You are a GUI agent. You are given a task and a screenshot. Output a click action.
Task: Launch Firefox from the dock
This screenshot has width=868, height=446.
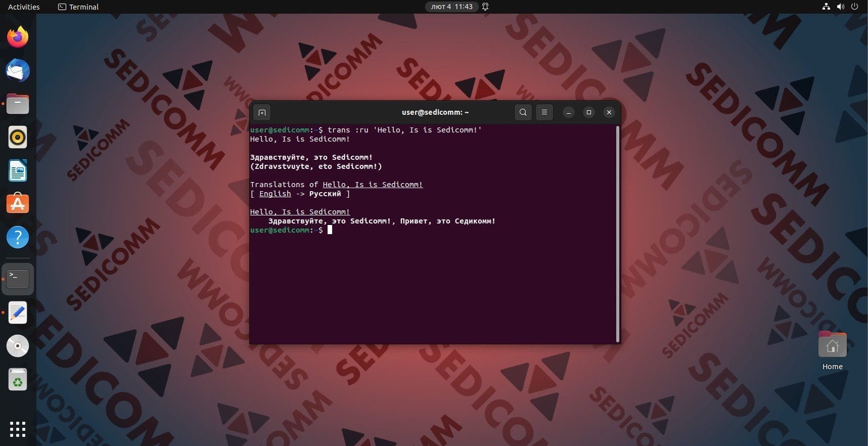[x=18, y=37]
